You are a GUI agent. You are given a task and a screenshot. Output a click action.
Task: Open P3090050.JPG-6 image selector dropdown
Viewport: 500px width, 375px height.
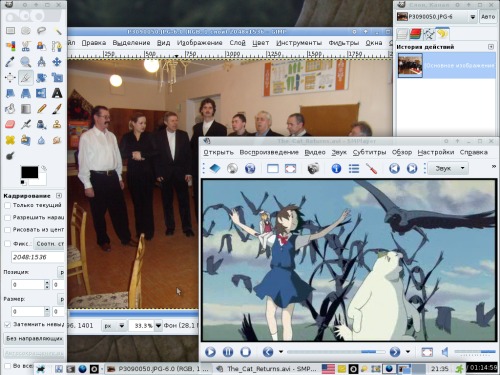point(436,16)
